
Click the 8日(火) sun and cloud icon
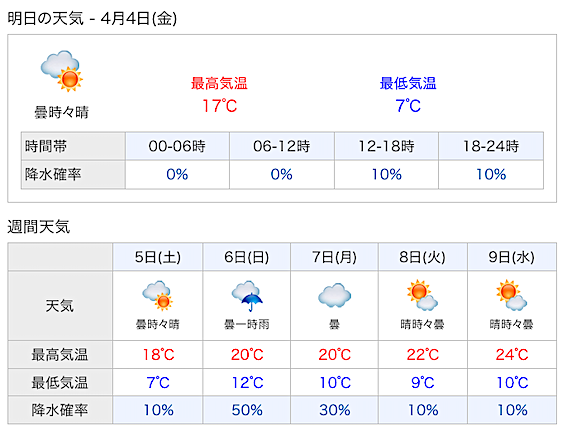(x=422, y=295)
